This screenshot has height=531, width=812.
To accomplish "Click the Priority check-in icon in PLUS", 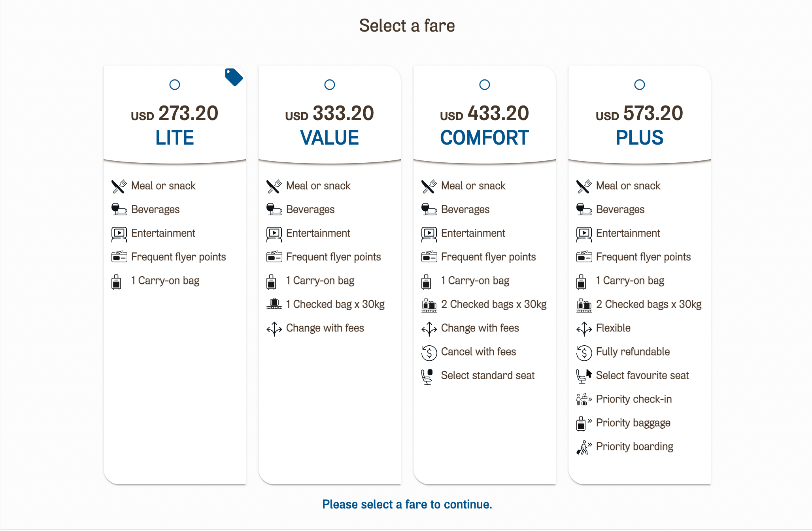I will (584, 399).
